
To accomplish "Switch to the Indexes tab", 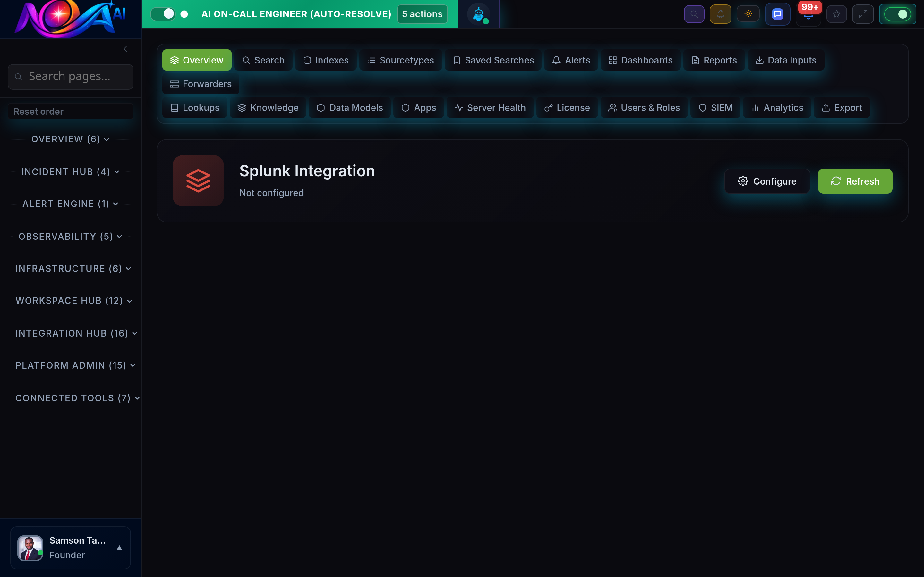I will 326,60.
